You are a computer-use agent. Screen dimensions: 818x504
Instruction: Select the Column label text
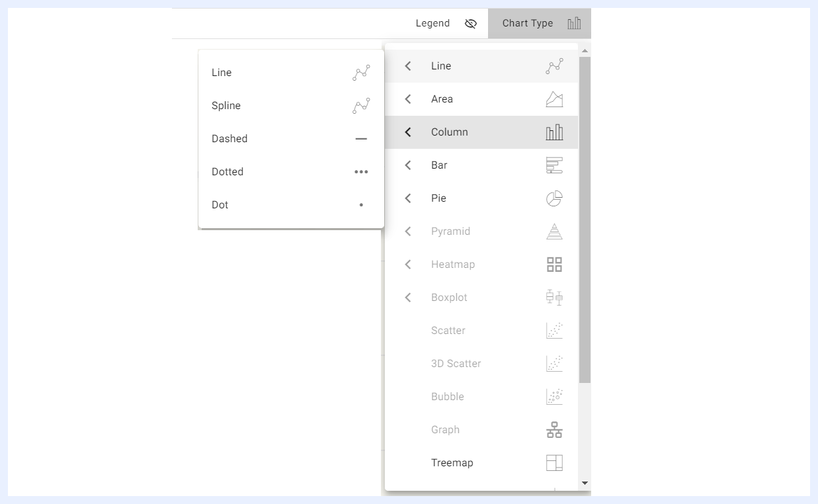pos(450,132)
